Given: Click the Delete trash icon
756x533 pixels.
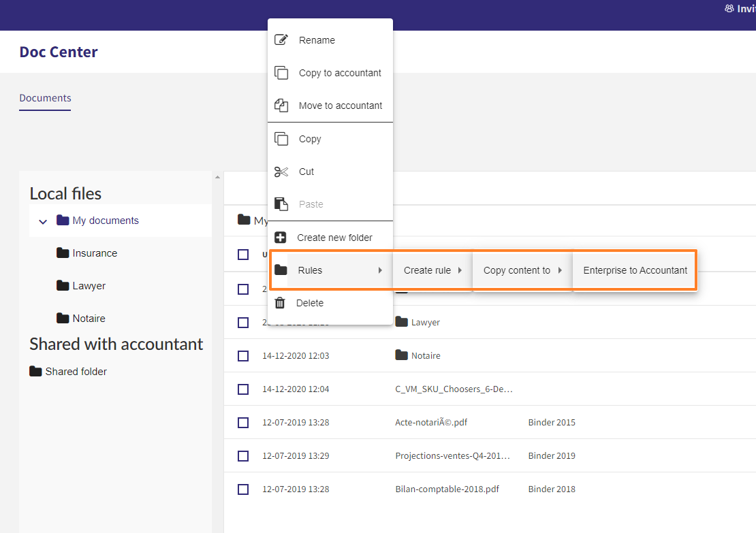Looking at the screenshot, I should tap(280, 303).
